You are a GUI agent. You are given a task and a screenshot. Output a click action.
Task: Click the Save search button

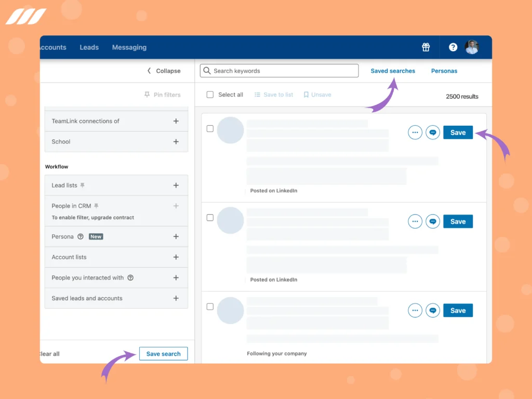pos(163,353)
